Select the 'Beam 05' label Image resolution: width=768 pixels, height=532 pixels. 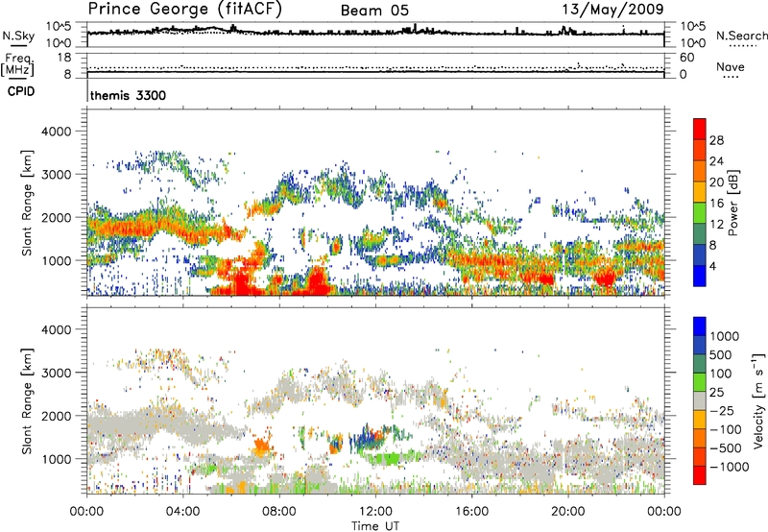[x=374, y=11]
